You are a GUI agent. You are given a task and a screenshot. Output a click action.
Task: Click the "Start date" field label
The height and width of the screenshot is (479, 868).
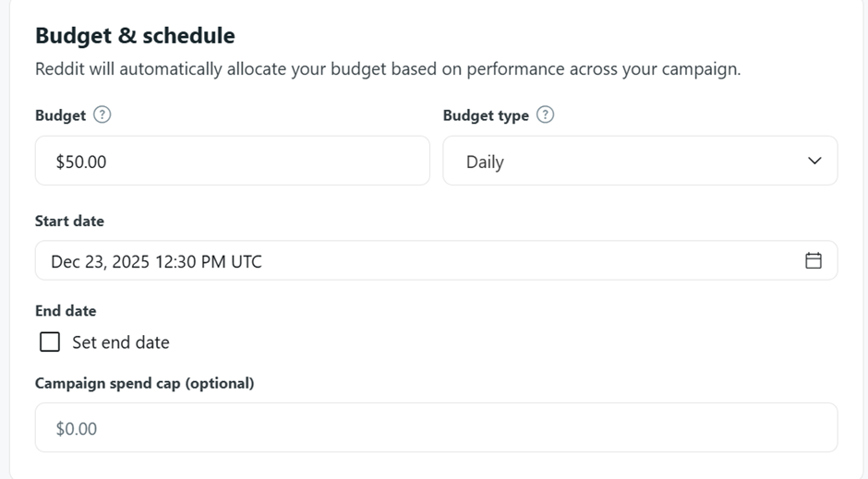click(x=69, y=222)
